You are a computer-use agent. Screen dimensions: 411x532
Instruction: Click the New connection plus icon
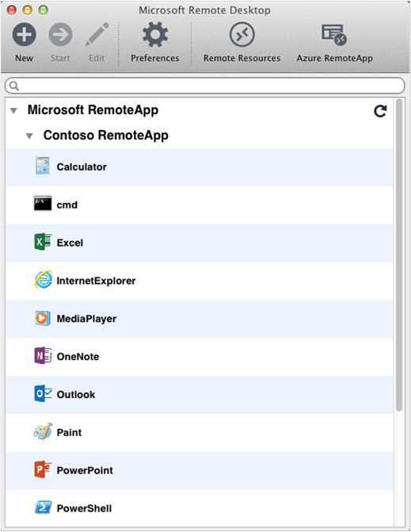[25, 35]
